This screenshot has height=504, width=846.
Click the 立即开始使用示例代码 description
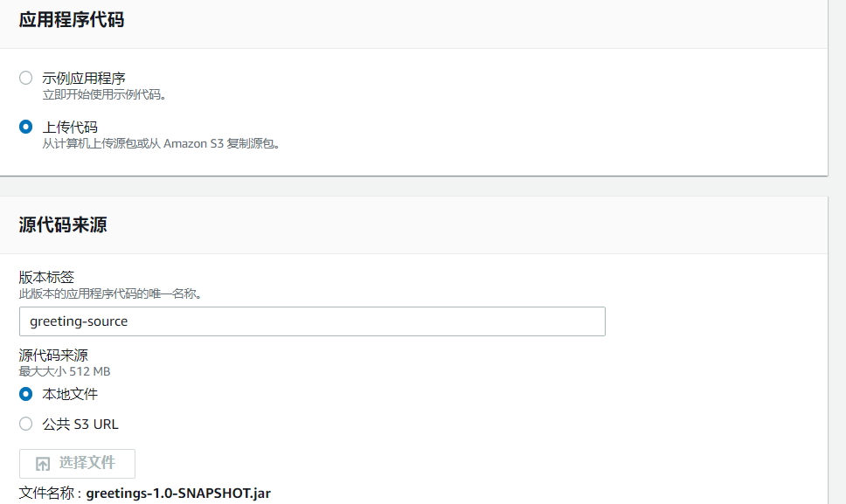click(x=104, y=95)
